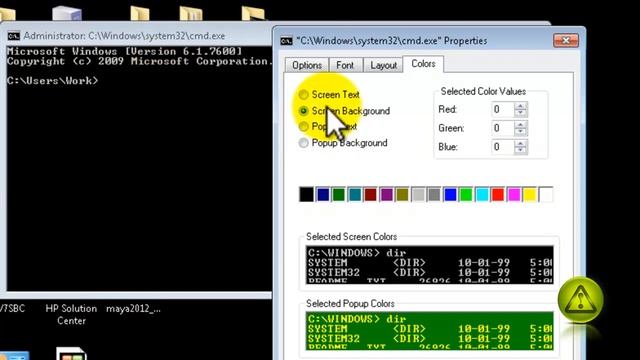This screenshot has width=640, height=360.
Task: Click the Selected Popup Colors preview
Action: coord(429,331)
